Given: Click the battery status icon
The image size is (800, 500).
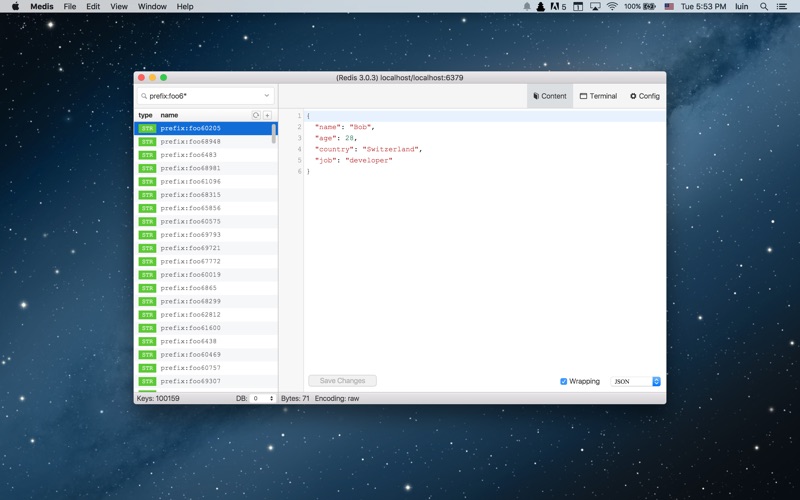Looking at the screenshot, I should coord(649,7).
